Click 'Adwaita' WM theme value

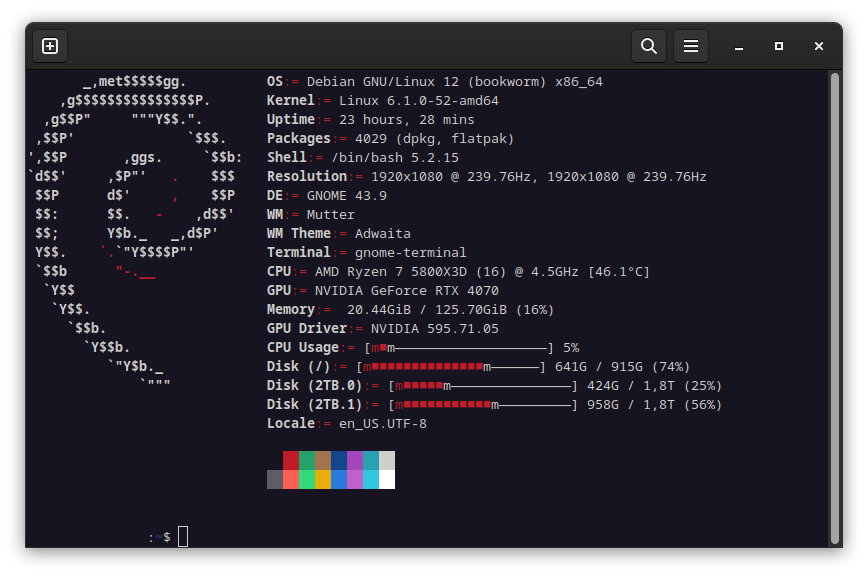(383, 233)
